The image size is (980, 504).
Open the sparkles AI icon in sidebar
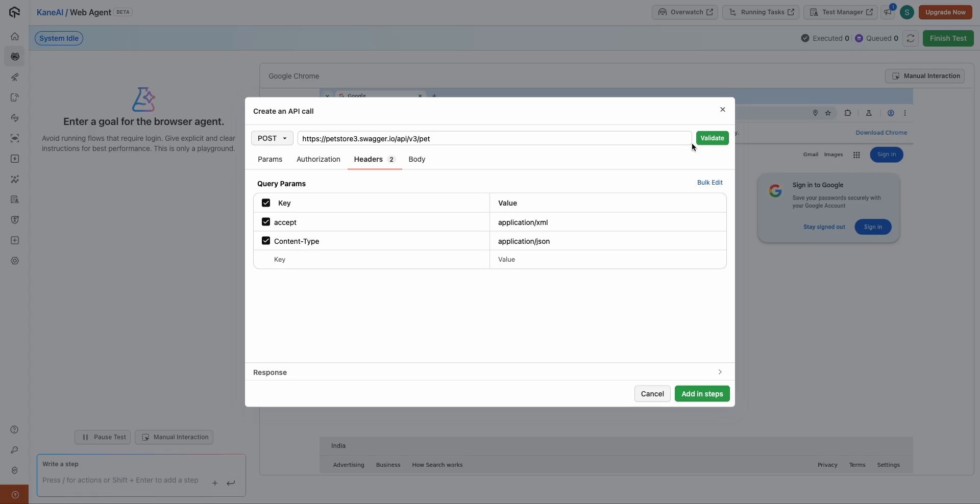(x=15, y=179)
